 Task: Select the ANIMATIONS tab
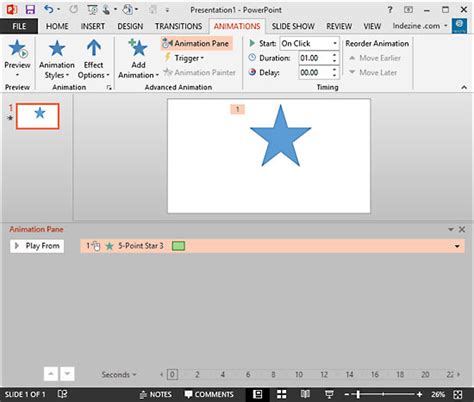[x=237, y=26]
